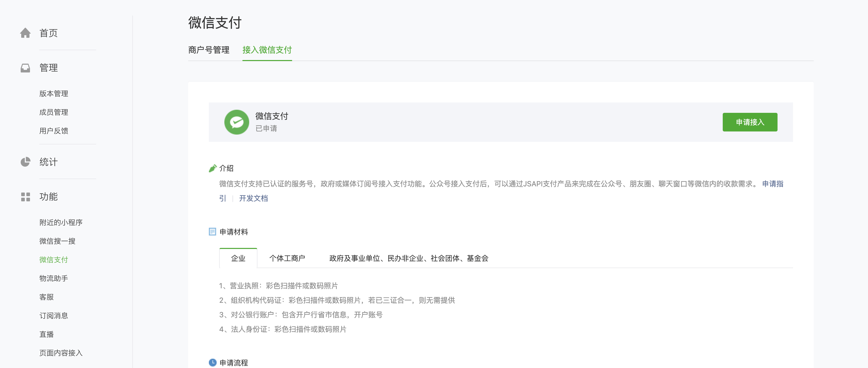Click the home icon in sidebar
Image resolution: width=868 pixels, height=368 pixels.
(x=25, y=33)
